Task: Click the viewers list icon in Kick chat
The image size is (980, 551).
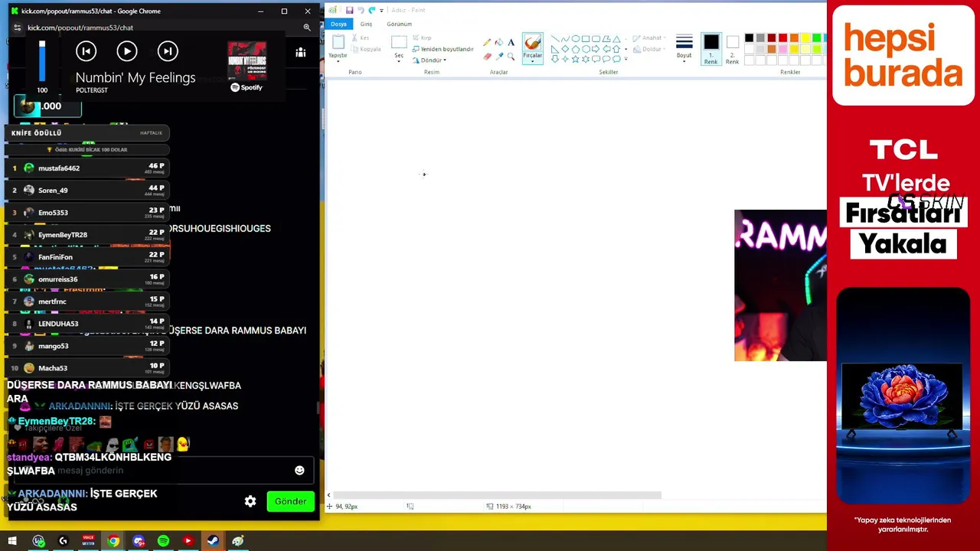Action: tap(301, 52)
